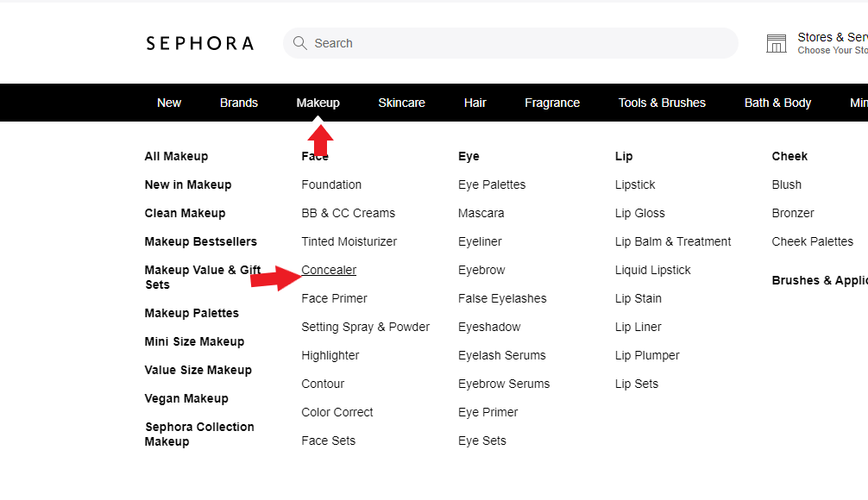Screen dimensions: 868x500
Task: Open BB & CC Creams
Action: coord(349,214)
